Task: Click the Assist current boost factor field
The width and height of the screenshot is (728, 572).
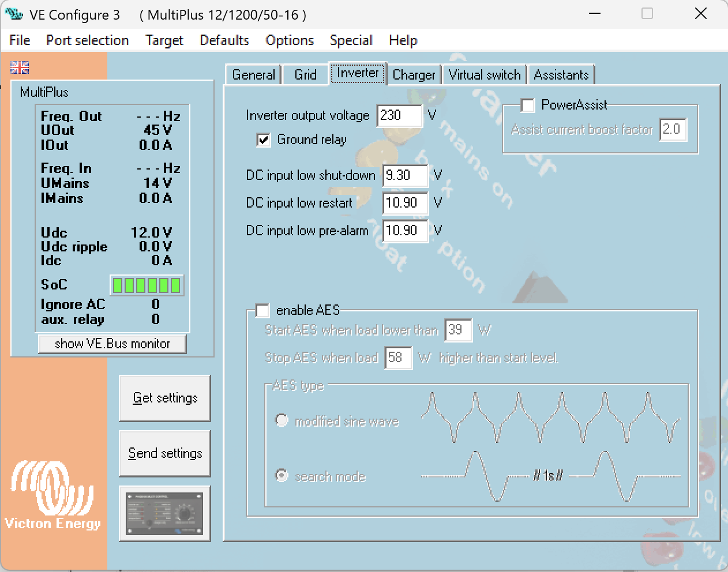Action: pos(673,129)
